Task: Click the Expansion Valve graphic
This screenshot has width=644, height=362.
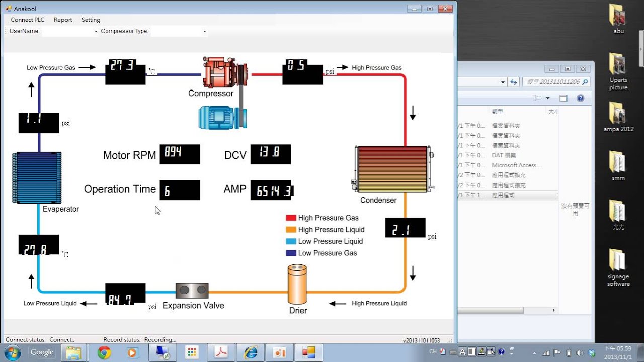Action: tap(192, 290)
